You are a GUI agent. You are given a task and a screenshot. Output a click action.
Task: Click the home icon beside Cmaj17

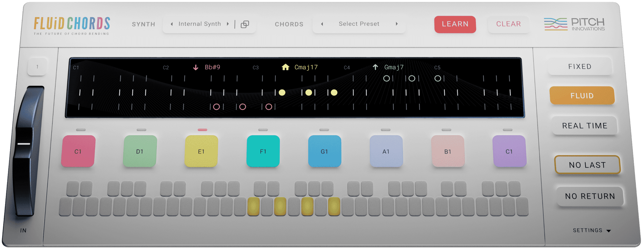click(x=285, y=67)
